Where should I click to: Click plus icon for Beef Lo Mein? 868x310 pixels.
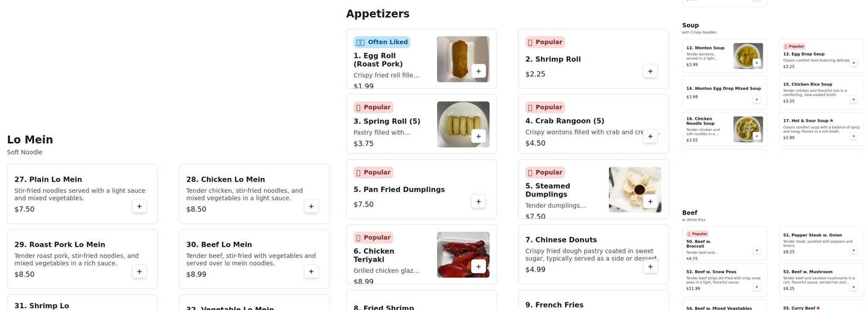coord(311,272)
